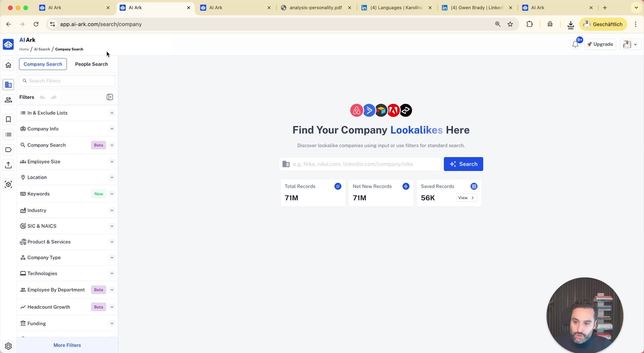Switch to the Languages Karolína LinkedIn tab
644x353 pixels.
pos(397,8)
